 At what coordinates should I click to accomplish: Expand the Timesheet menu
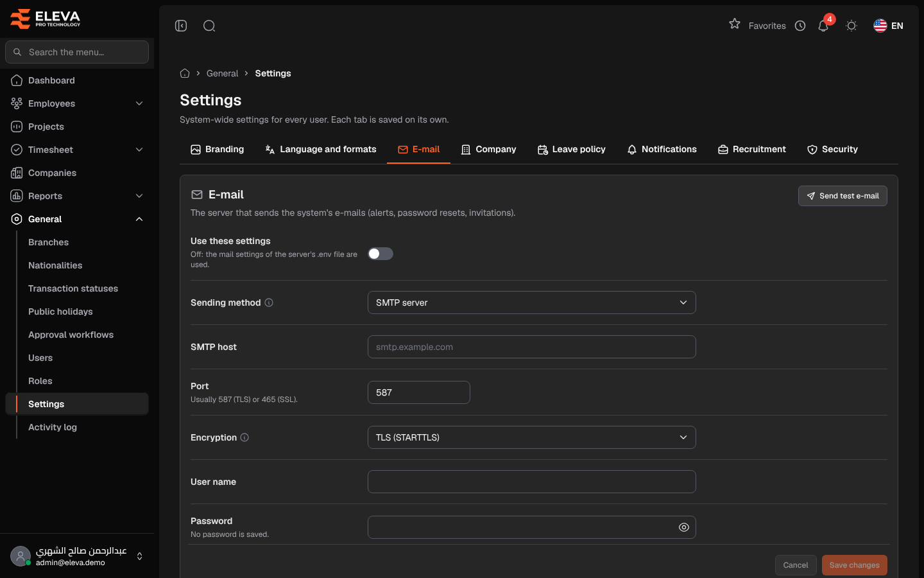pyautogui.click(x=77, y=150)
